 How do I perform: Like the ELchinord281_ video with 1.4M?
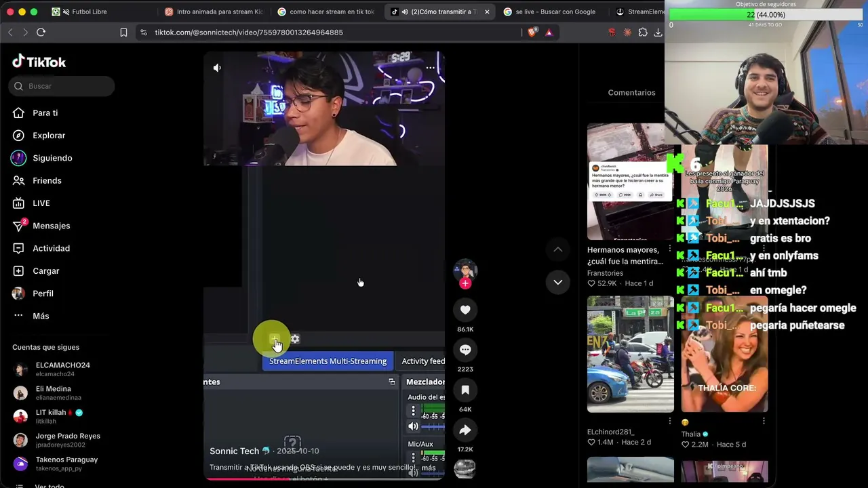tap(591, 442)
